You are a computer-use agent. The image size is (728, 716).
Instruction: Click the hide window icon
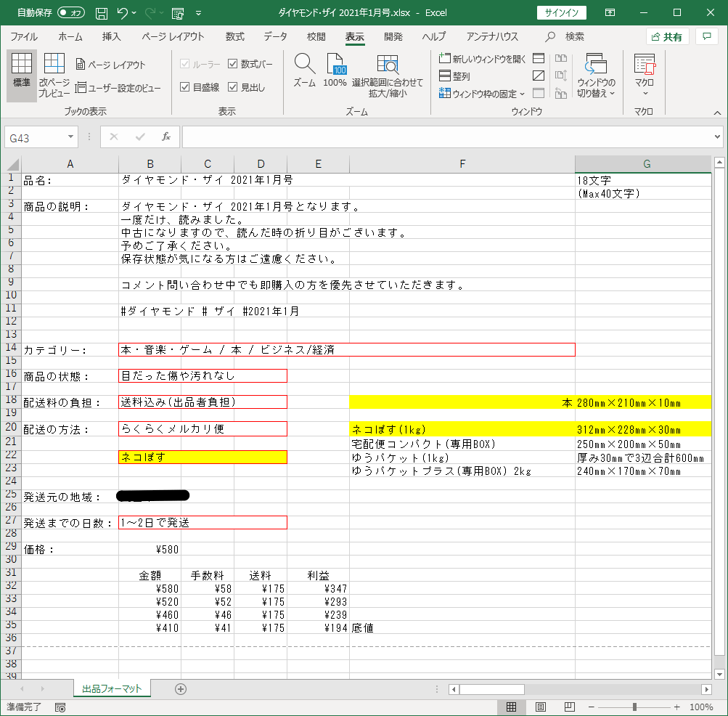point(539,76)
